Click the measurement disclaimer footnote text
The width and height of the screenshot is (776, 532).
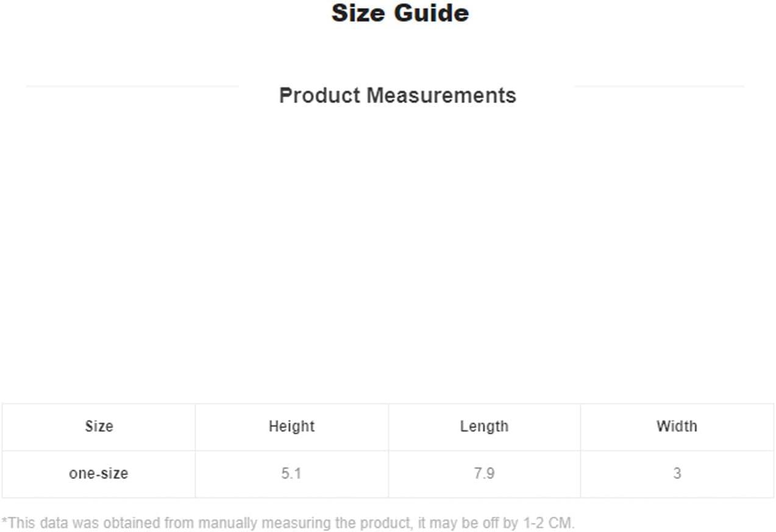[288, 523]
